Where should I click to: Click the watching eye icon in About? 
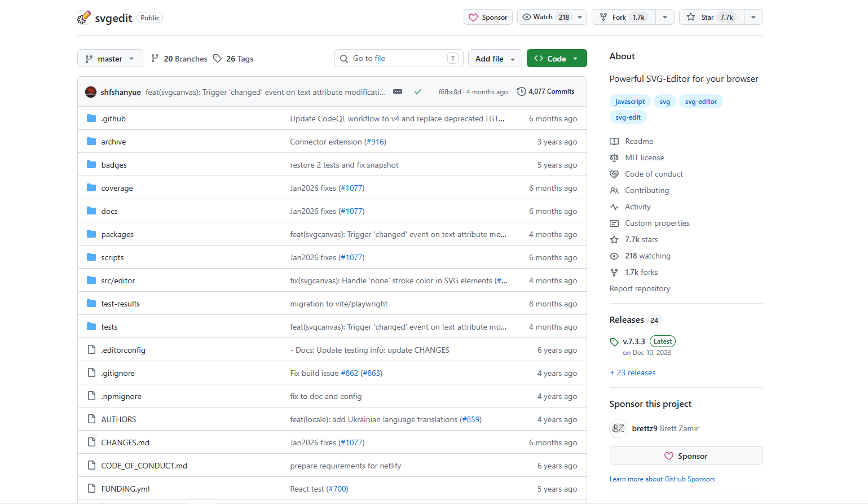[614, 256]
